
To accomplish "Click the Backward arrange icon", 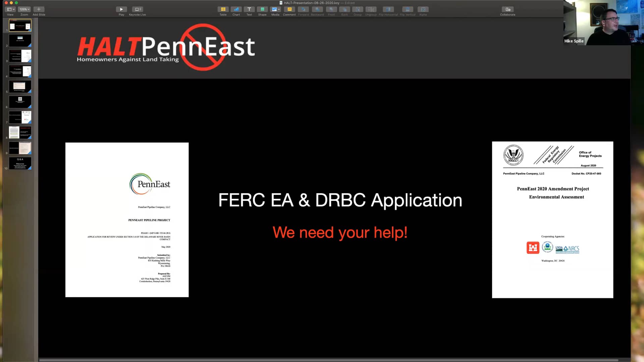I will (317, 9).
